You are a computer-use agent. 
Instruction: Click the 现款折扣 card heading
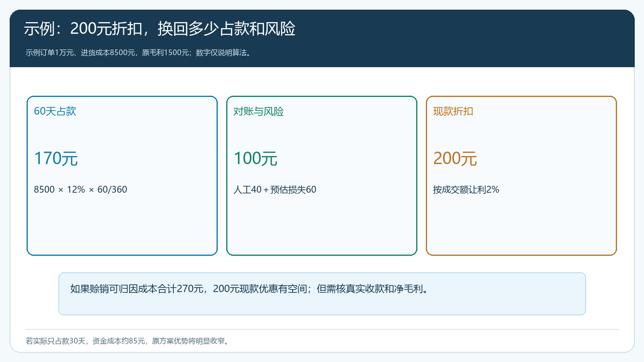click(x=453, y=111)
